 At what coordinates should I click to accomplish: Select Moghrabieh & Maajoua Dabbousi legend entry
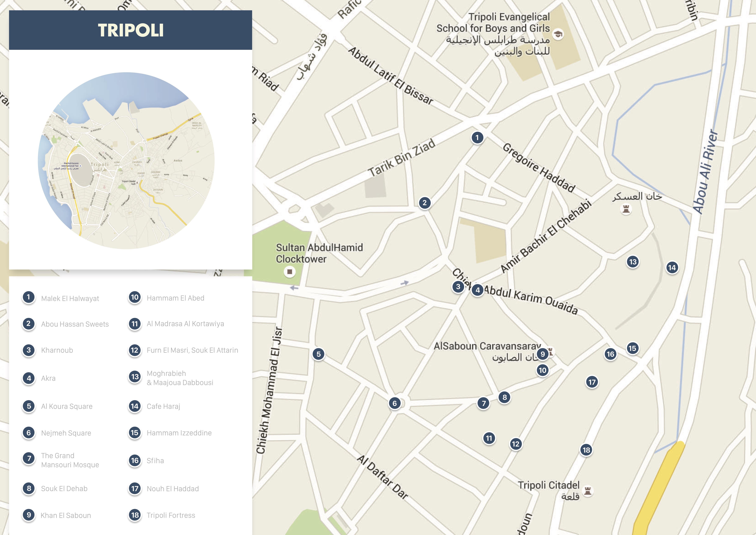180,378
